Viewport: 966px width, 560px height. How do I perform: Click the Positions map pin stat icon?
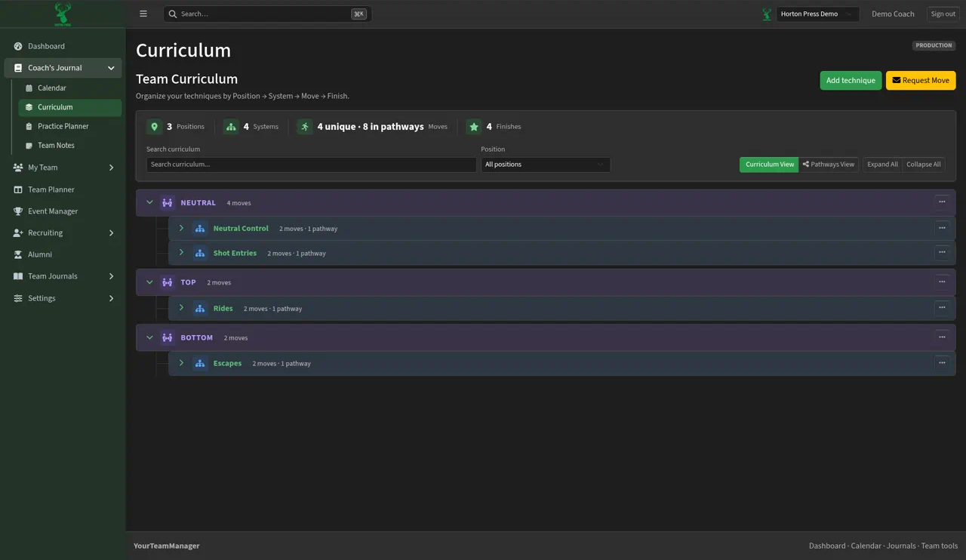[154, 127]
